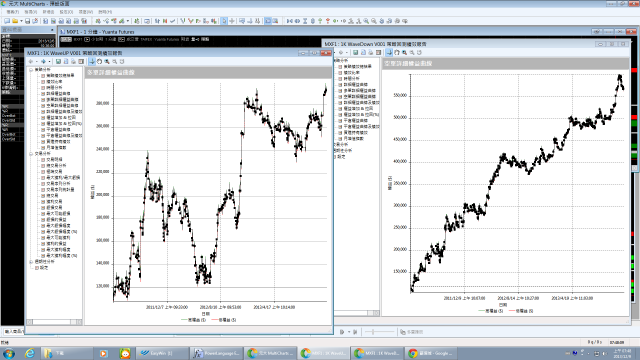The image size is (640, 360).
Task: Open the dropdown arrow of the left data panel header
Action: (52, 30)
